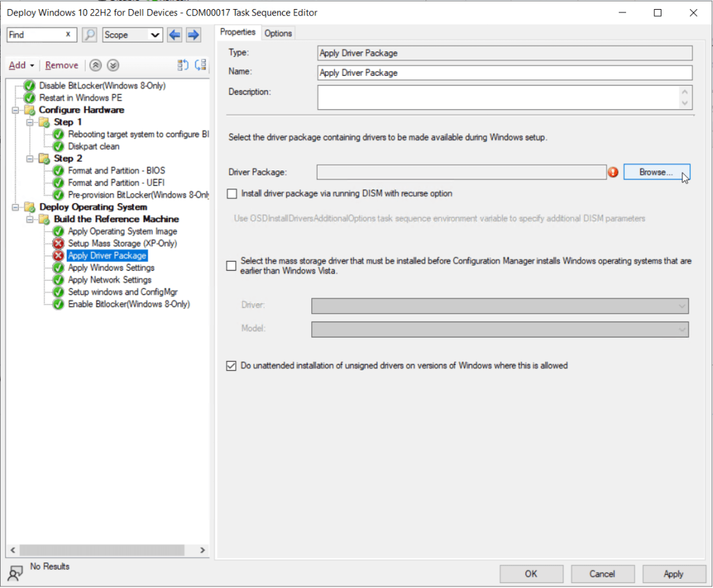
Task: Click the magnifier search icon
Action: pyautogui.click(x=89, y=35)
